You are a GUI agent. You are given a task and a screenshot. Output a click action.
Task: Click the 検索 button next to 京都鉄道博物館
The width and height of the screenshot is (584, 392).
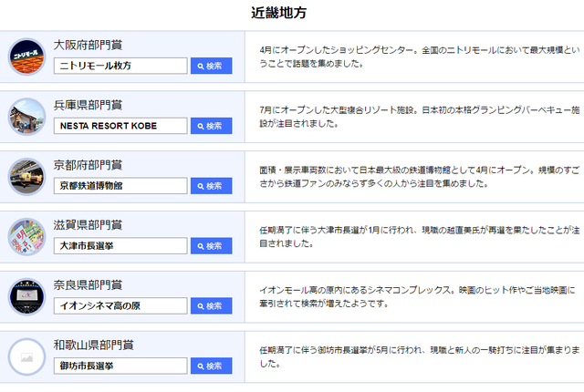[x=211, y=186]
